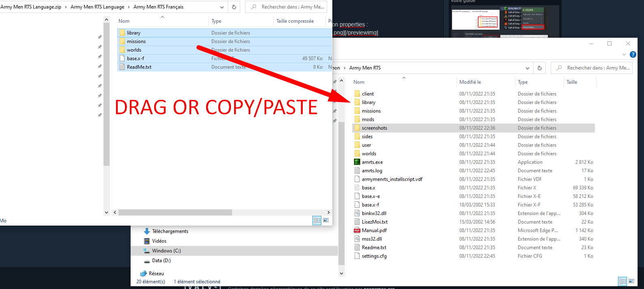Expand the ribbon chevron in Army Men RTS window
The height and width of the screenshot is (289, 644).
[624, 54]
